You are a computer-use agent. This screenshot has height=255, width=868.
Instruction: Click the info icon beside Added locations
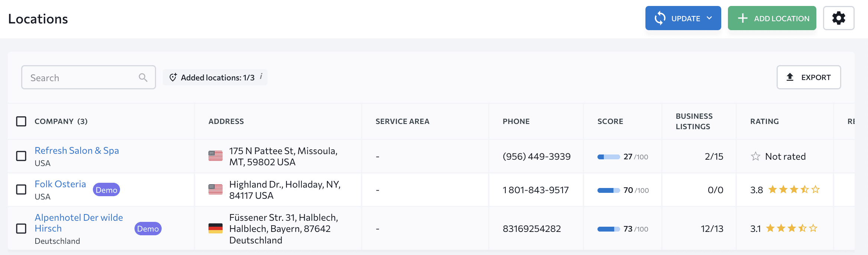tap(261, 76)
